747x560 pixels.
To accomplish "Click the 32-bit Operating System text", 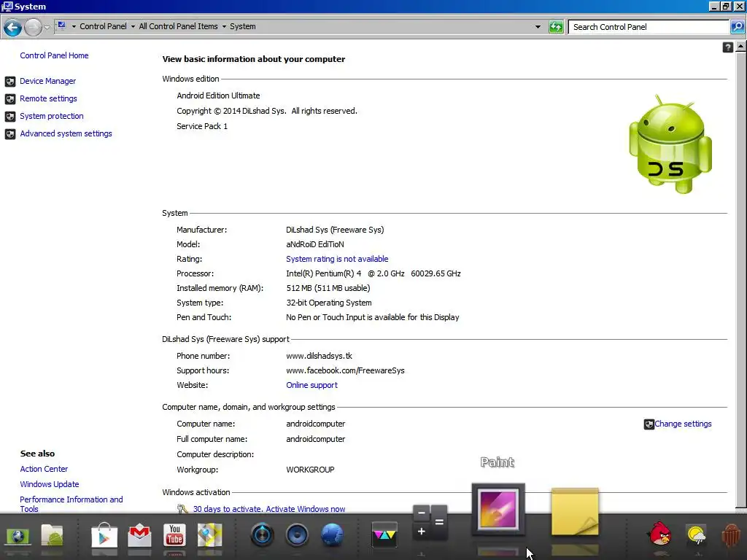I will coord(329,303).
